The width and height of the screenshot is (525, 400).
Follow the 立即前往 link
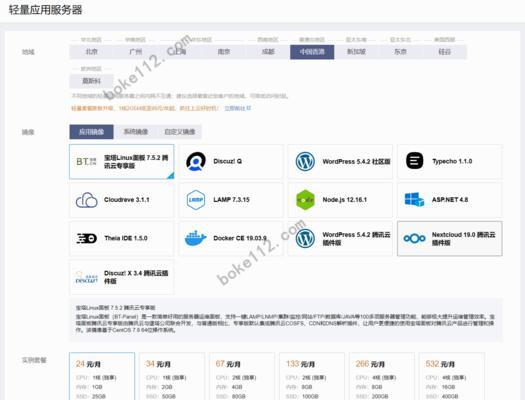(x=237, y=108)
